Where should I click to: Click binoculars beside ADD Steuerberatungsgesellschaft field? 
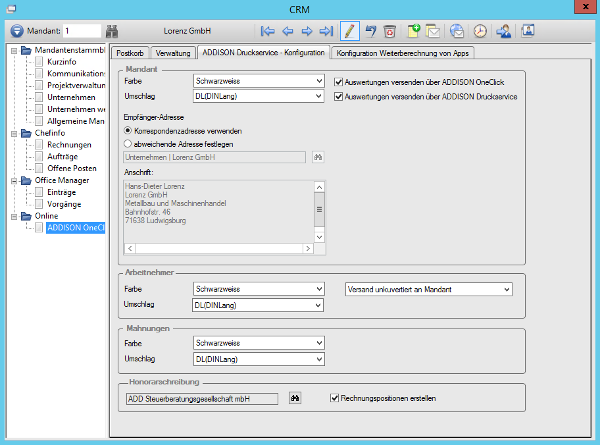[295, 398]
